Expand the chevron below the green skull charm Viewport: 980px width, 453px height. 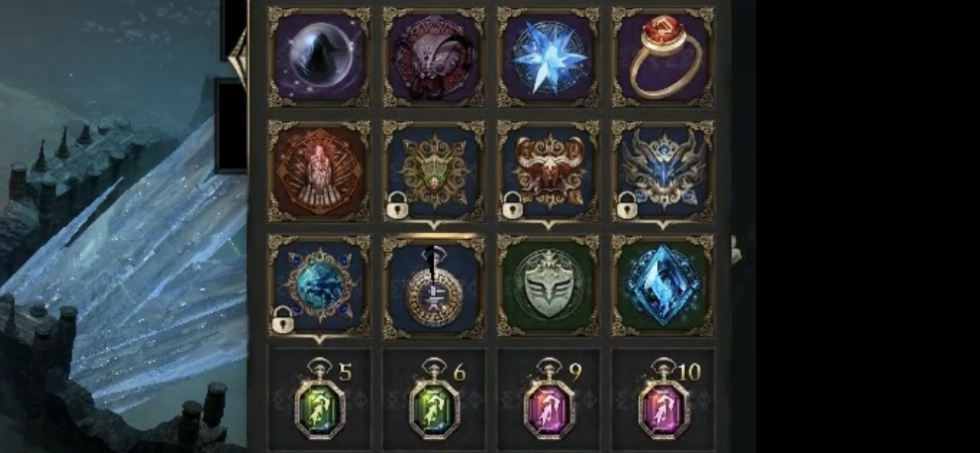pyautogui.click(x=434, y=224)
